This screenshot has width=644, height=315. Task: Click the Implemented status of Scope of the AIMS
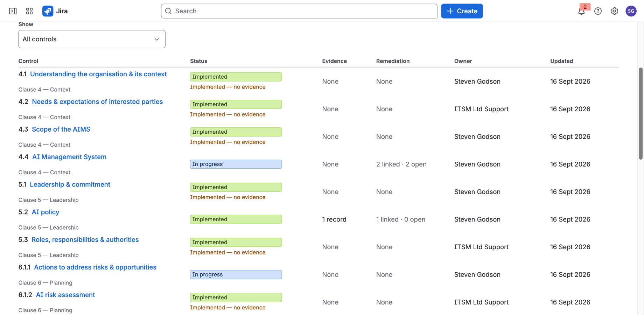(x=236, y=132)
